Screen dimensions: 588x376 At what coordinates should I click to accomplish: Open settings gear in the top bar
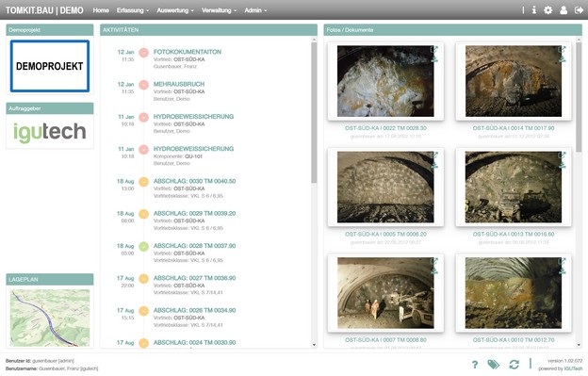(547, 10)
